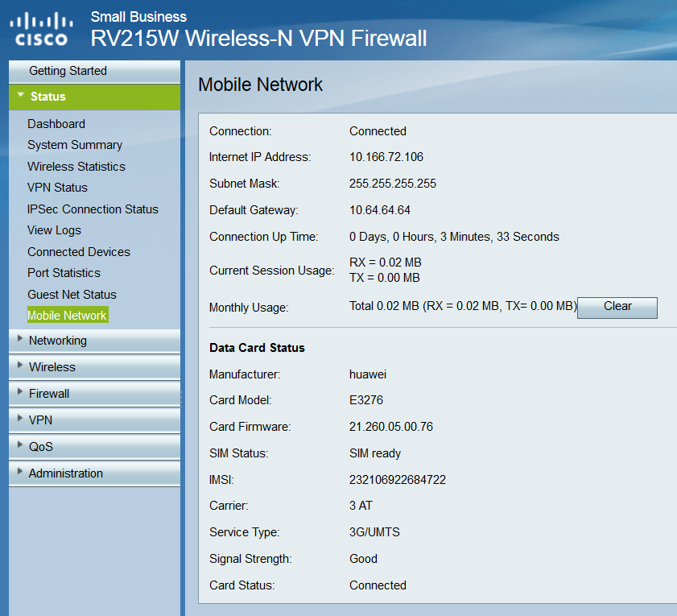Expand the Administration menu arrow
Viewport: 677px width, 616px height.
20,471
